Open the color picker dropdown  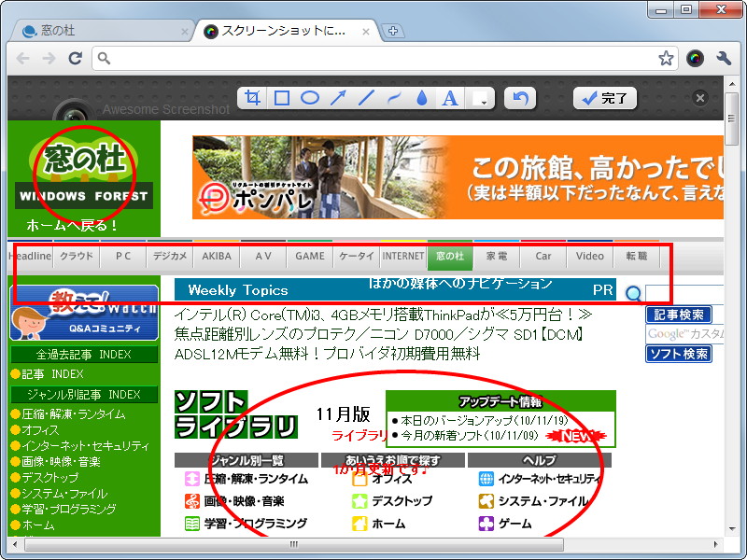[479, 99]
